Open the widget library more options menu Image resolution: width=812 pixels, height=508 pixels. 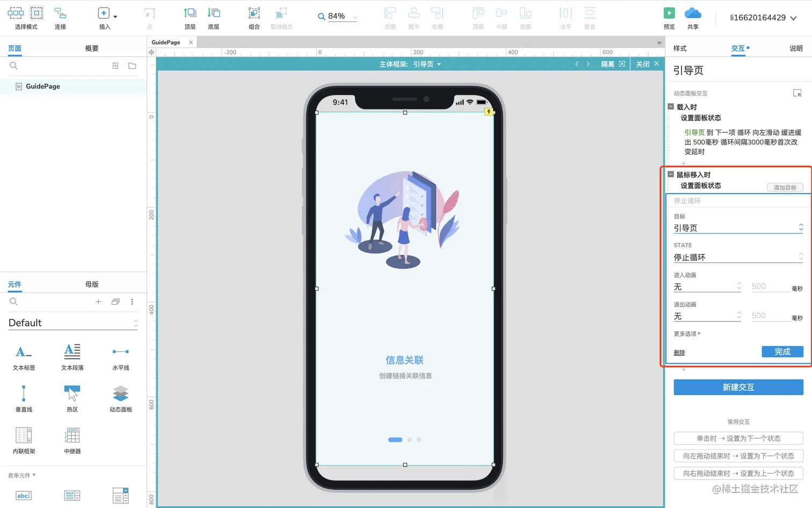(x=132, y=302)
